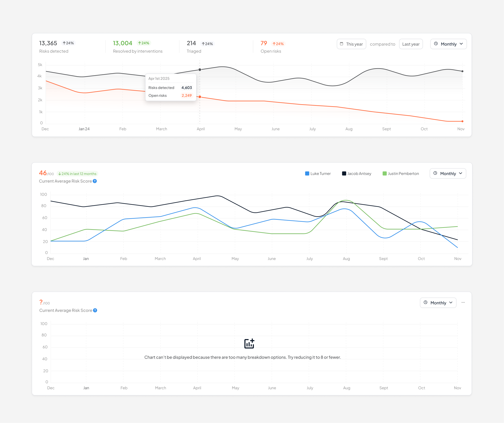Screen dimensions: 504x423
Task: Click the question mark icon in the bottom chart header
Action: point(95,310)
